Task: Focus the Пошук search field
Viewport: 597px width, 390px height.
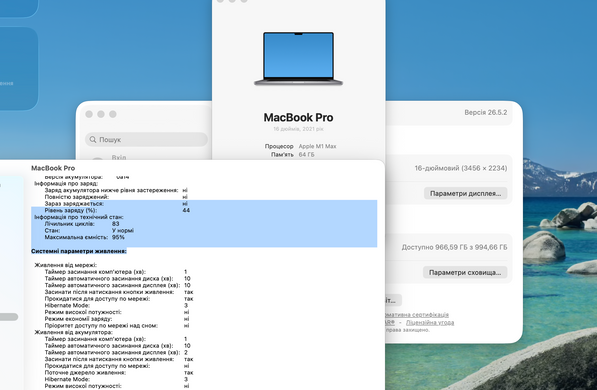Action: point(146,140)
